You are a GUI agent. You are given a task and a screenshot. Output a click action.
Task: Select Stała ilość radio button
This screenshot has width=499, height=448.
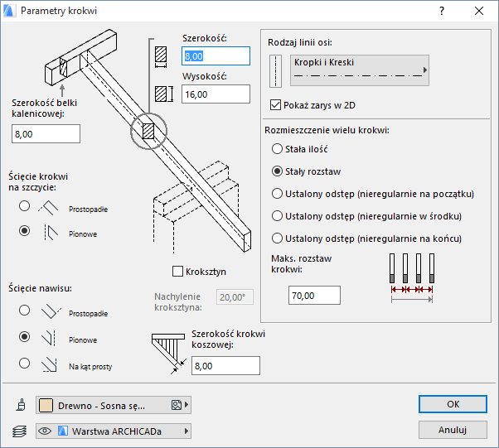pyautogui.click(x=277, y=149)
